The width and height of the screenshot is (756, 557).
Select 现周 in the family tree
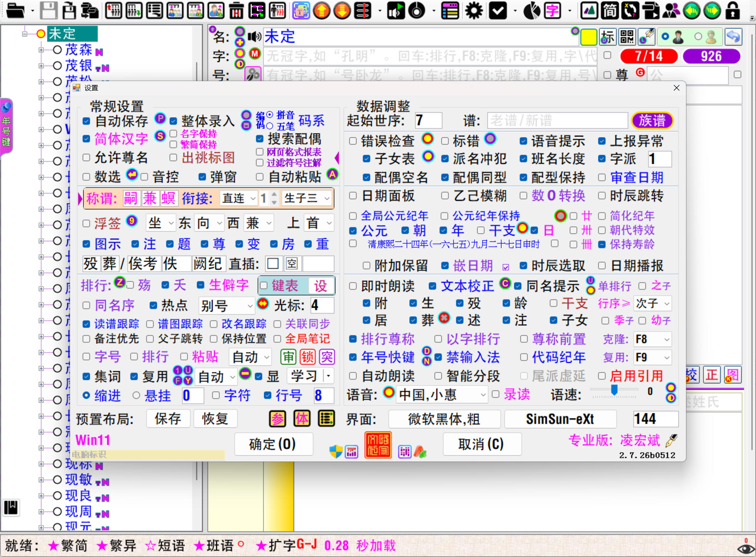(78, 511)
